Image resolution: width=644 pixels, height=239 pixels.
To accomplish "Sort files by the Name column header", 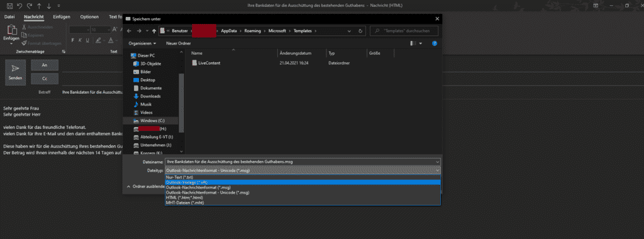I will coord(197,53).
